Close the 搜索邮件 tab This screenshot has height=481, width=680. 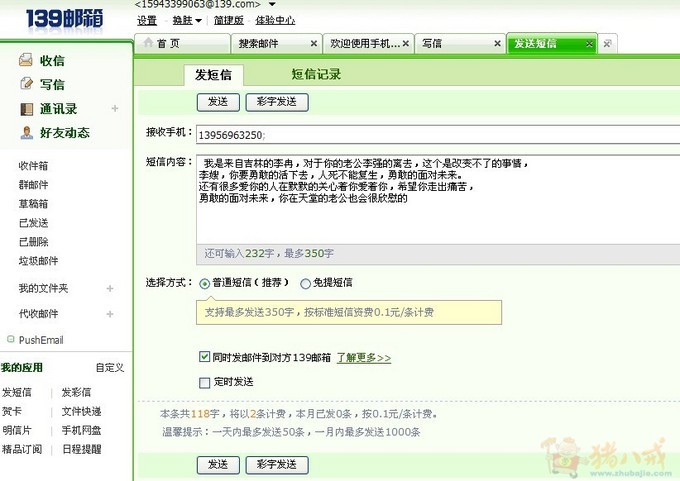[x=314, y=43]
